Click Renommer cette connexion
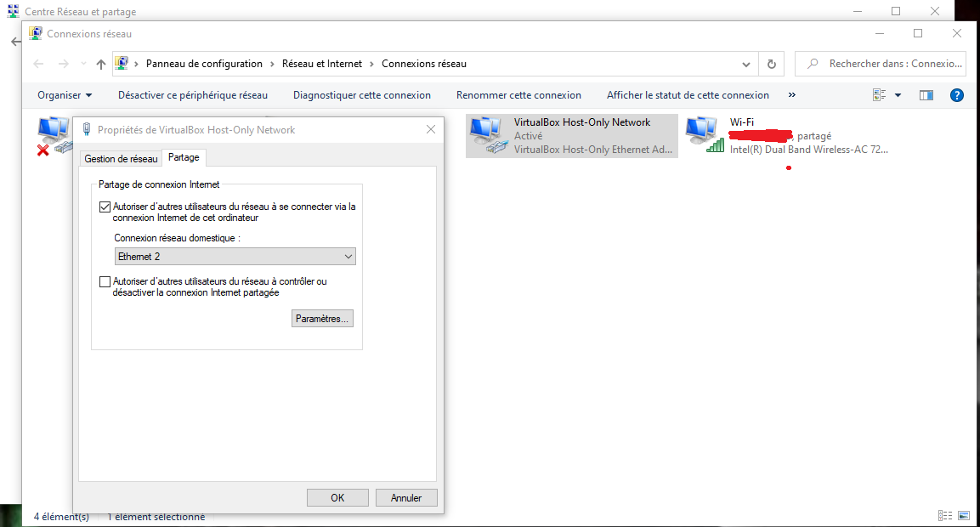Image resolution: width=980 pixels, height=527 pixels. 518,95
